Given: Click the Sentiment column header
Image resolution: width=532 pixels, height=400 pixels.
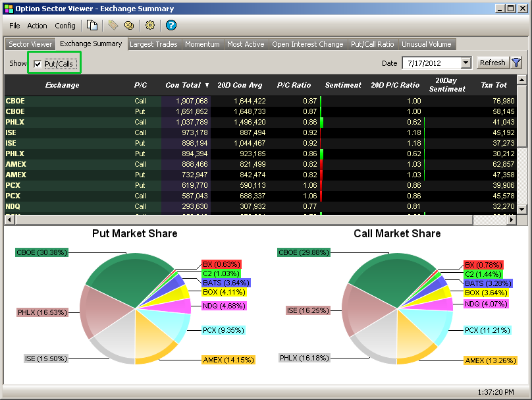Looking at the screenshot, I should 343,85.
